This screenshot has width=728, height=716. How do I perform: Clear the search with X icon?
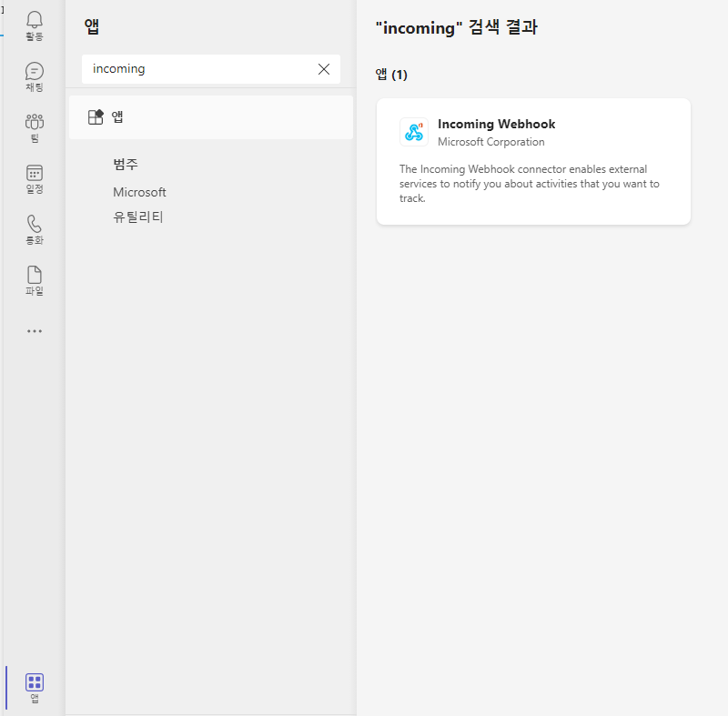[324, 69]
